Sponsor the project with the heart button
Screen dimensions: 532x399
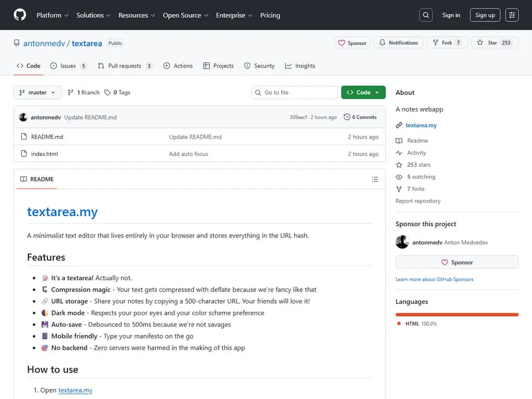click(456, 262)
